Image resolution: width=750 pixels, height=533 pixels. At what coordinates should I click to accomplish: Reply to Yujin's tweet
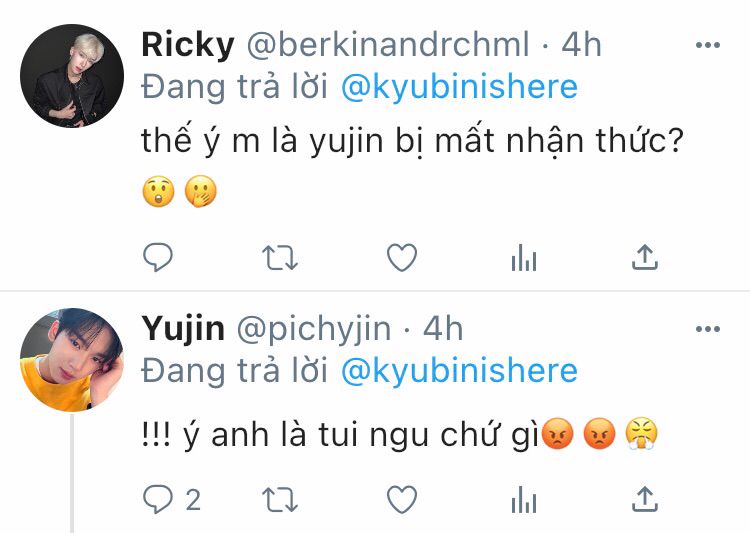(x=158, y=500)
